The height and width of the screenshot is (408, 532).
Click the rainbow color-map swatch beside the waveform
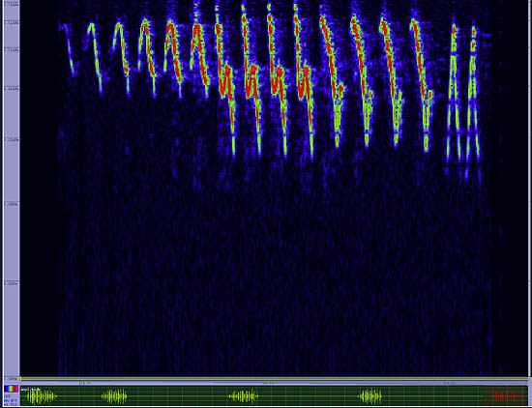point(11,389)
